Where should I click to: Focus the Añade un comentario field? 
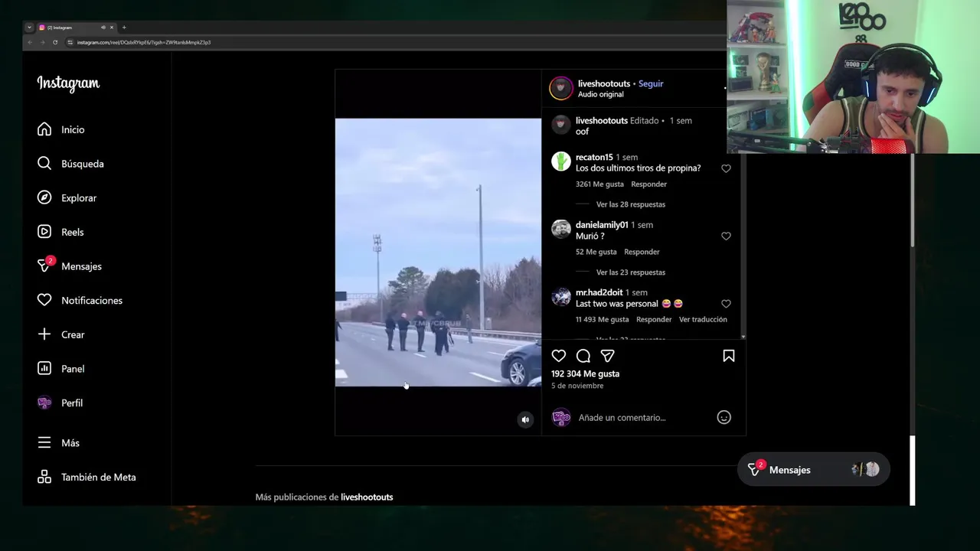pos(643,418)
